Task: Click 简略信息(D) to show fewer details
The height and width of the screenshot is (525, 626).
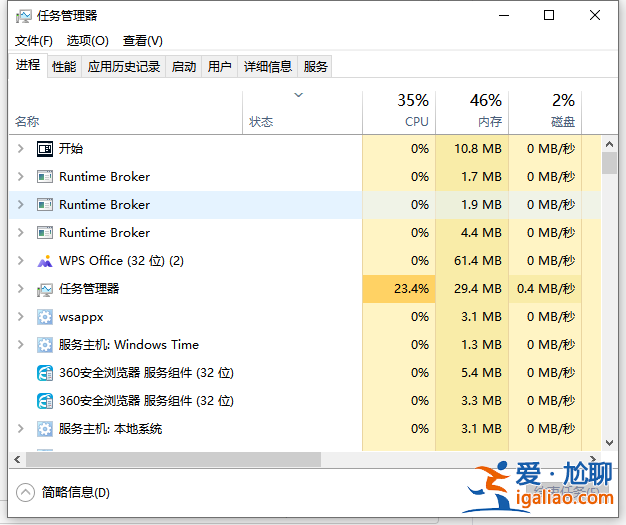Action: (x=75, y=492)
